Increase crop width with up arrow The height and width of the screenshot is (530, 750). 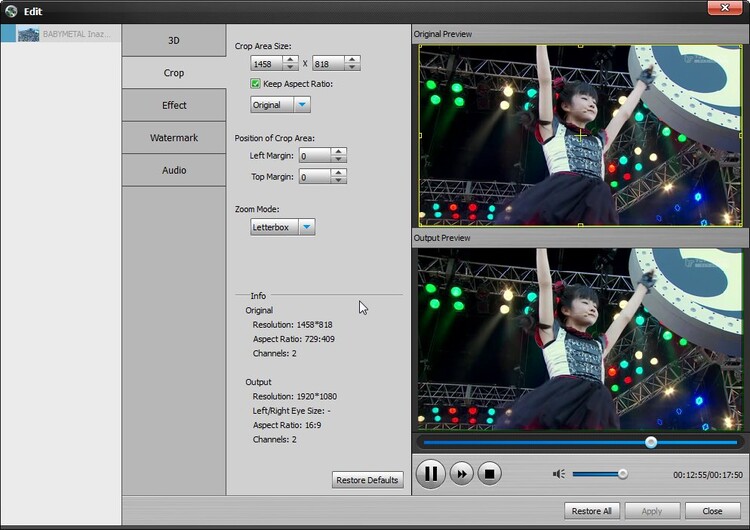point(290,59)
